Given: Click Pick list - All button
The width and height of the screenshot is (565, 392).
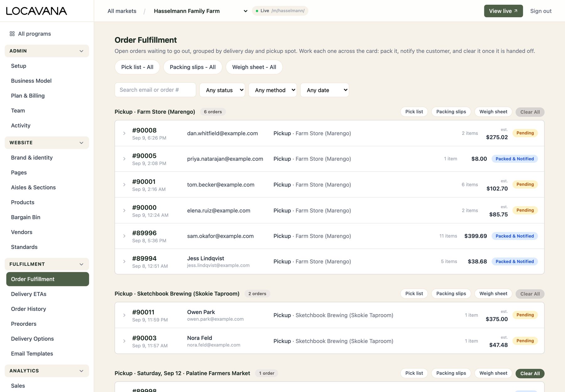Looking at the screenshot, I should tap(137, 67).
